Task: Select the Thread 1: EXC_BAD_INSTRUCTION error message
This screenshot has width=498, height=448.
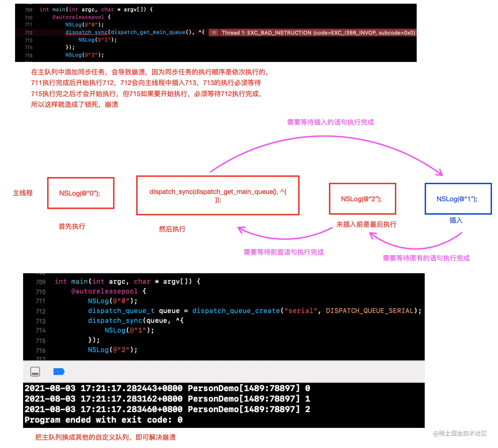Action: coord(318,32)
